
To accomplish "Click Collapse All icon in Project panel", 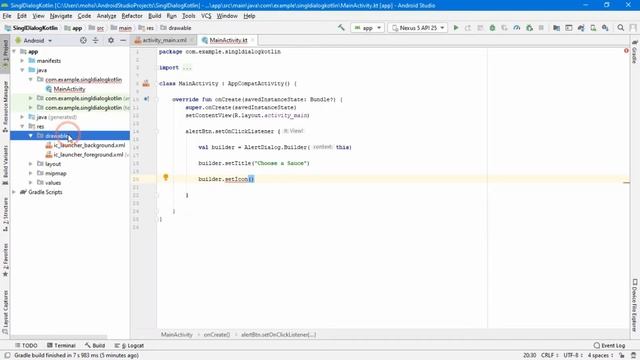I will click(96, 40).
